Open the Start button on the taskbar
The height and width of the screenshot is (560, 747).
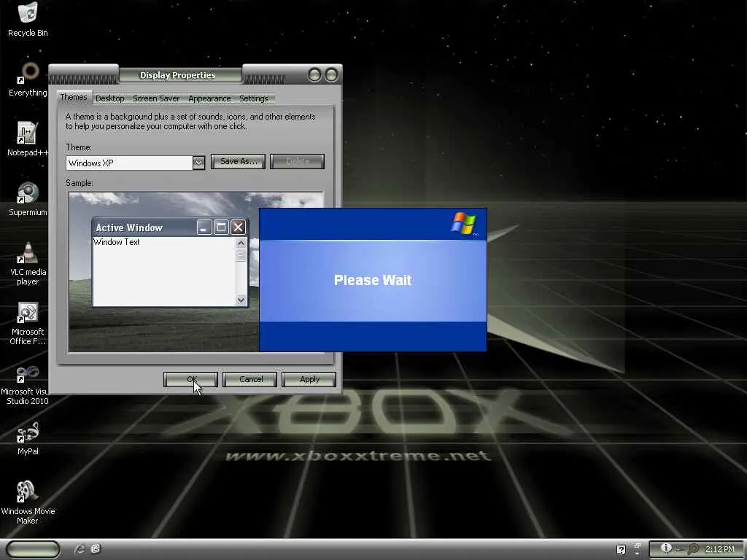point(34,549)
